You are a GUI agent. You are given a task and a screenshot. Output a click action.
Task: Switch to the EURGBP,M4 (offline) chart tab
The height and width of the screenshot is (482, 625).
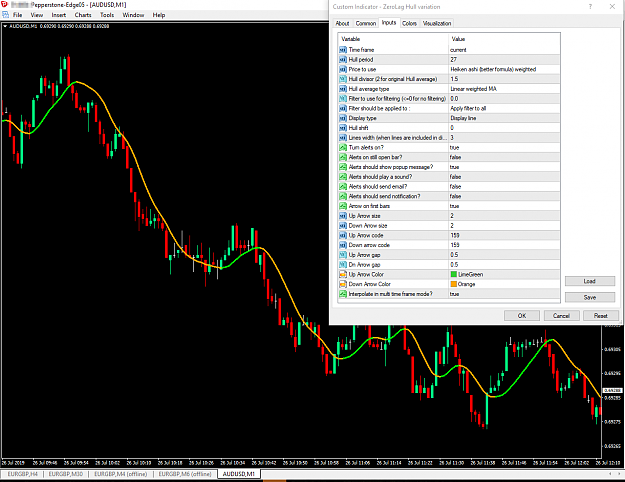[x=120, y=474]
